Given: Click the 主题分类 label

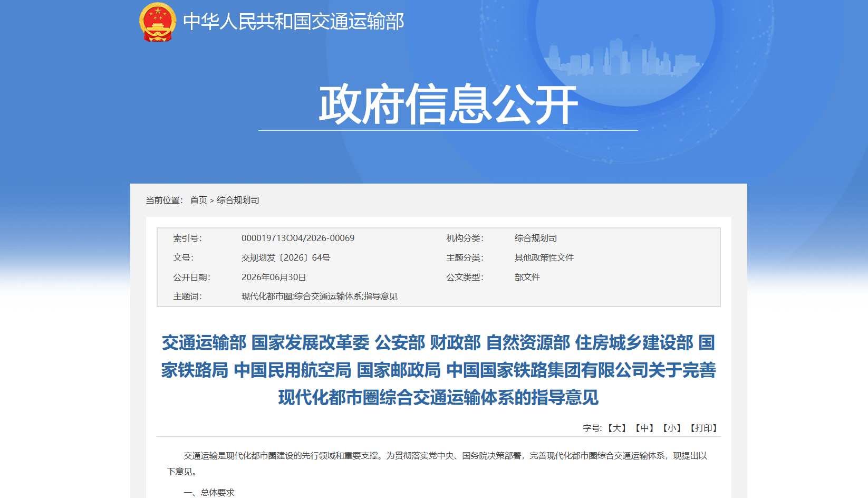Looking at the screenshot, I should pyautogui.click(x=465, y=257).
